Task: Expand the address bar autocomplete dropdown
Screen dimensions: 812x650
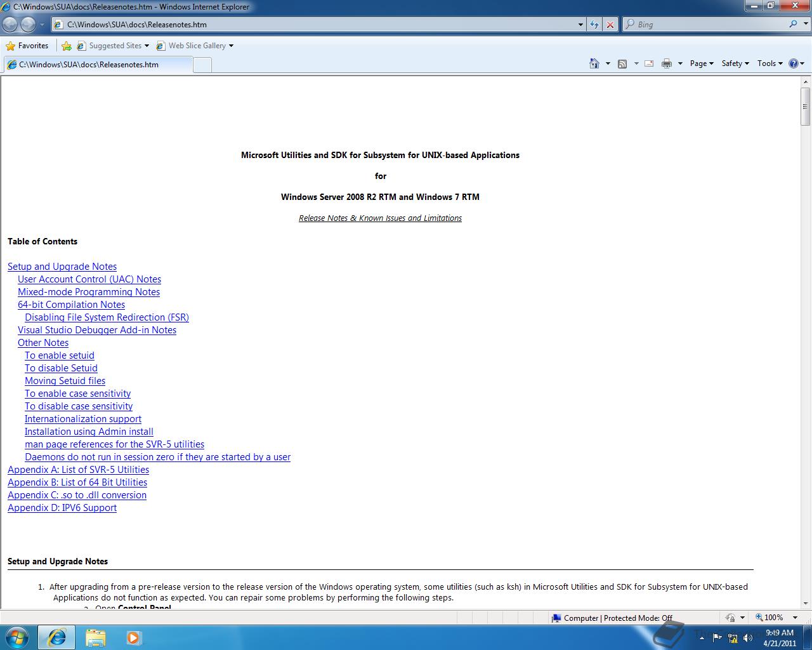Action: point(580,25)
